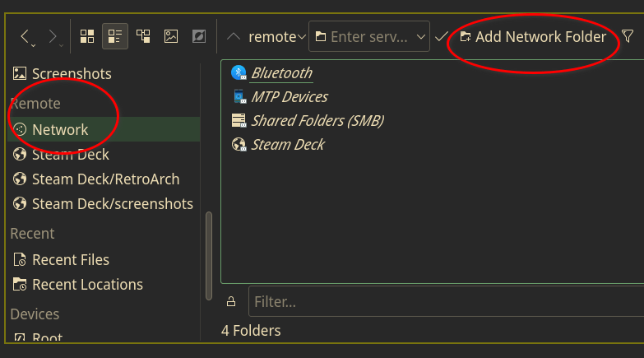This screenshot has width=644, height=358.
Task: Click the Back navigation arrow
Action: pos(25,36)
